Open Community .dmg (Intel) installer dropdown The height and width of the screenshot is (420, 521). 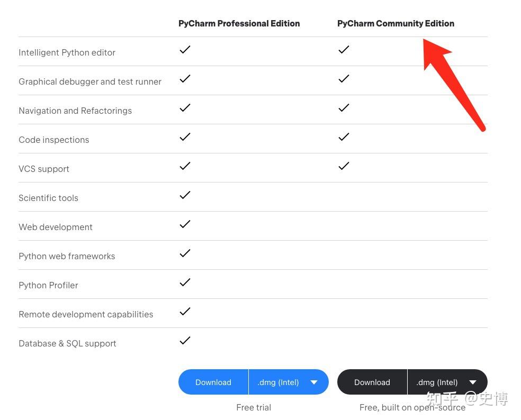(447, 382)
